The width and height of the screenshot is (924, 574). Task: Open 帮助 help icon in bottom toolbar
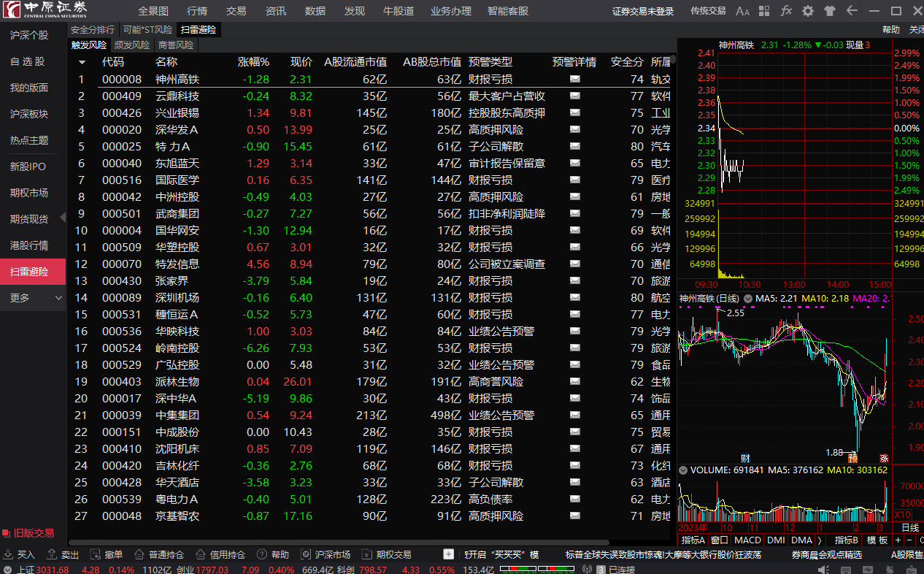pos(261,554)
